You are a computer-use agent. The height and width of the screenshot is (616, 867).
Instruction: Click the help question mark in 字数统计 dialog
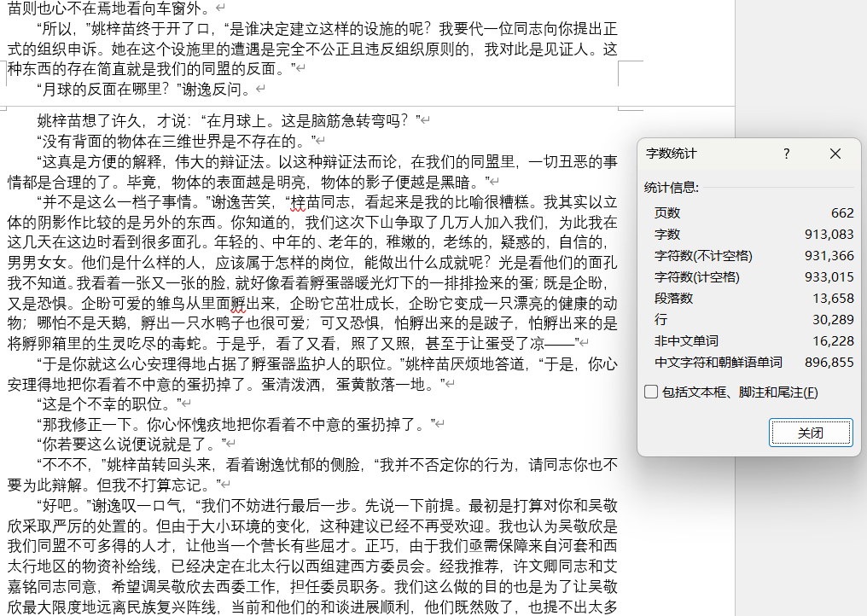(787, 154)
